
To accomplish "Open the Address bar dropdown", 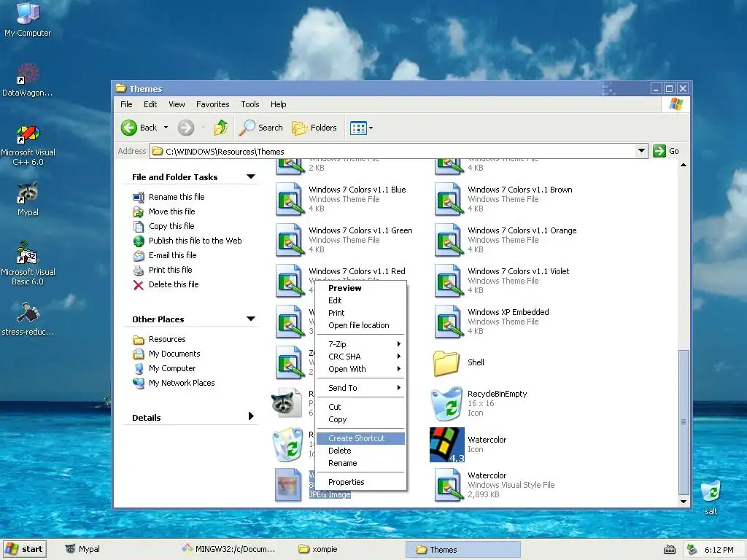I will [642, 151].
